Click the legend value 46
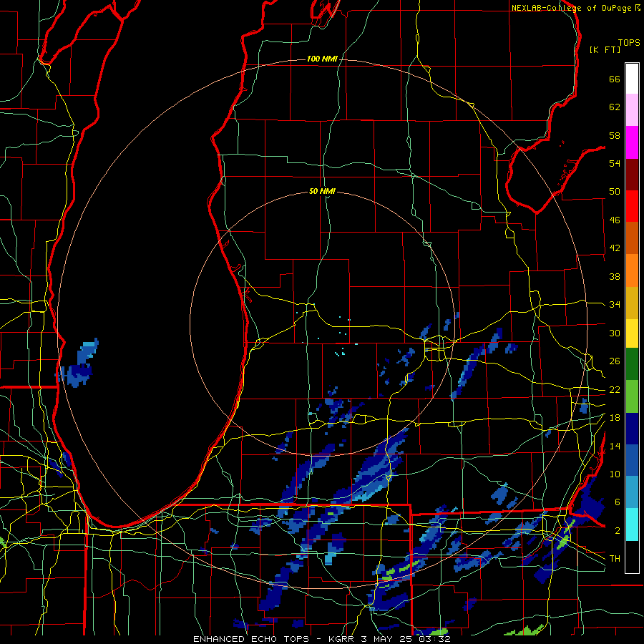The width and height of the screenshot is (644, 644). [615, 220]
